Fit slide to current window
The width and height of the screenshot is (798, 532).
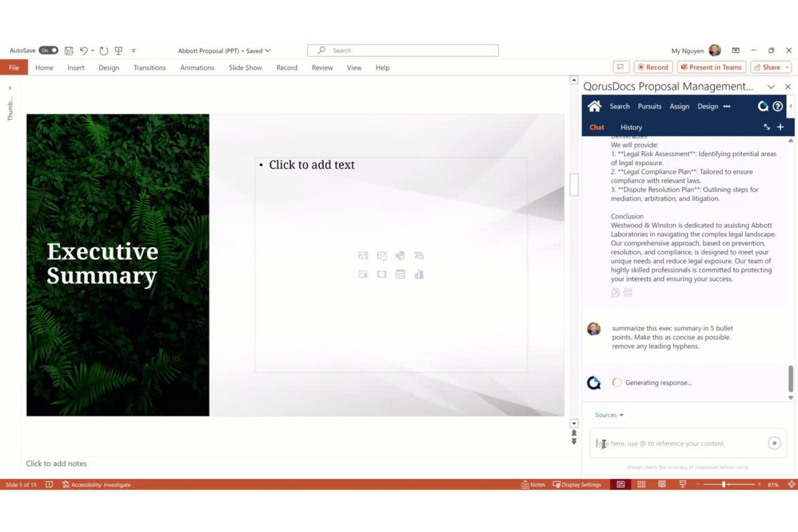click(x=791, y=485)
